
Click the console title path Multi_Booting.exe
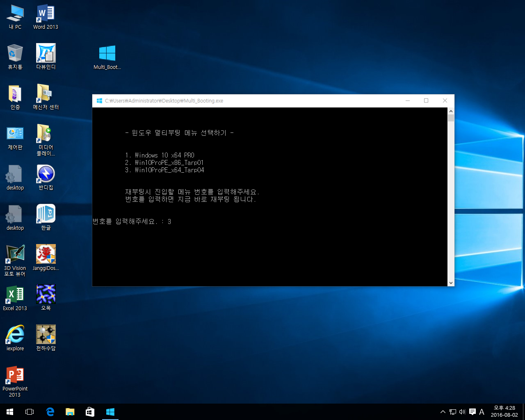[x=164, y=100]
